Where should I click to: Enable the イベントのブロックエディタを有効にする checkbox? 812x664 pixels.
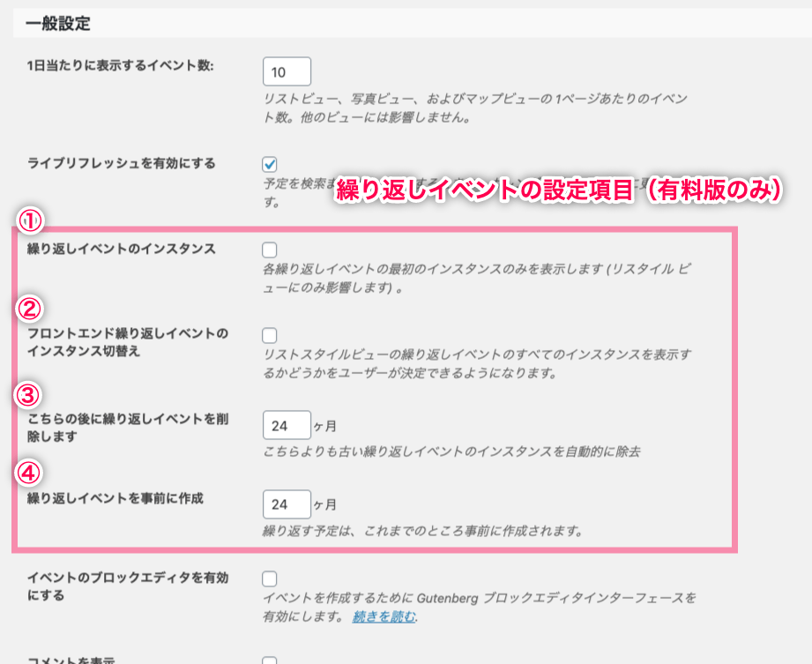[269, 578]
